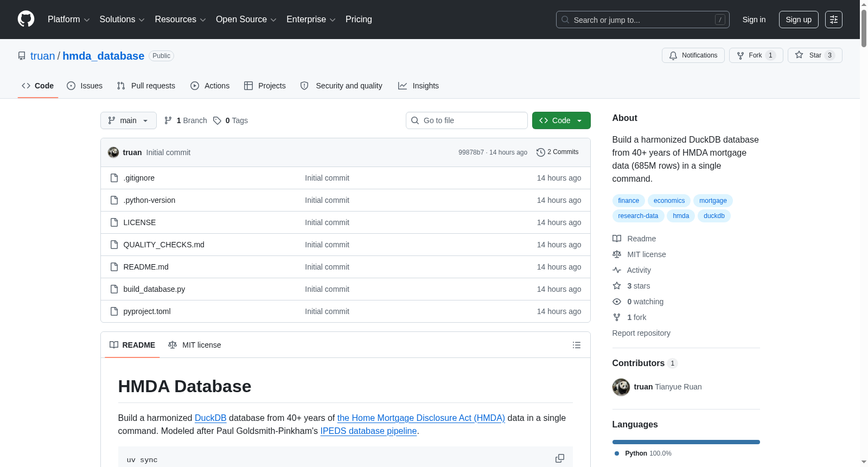Click the Notifications button
The image size is (868, 467).
pos(693,55)
